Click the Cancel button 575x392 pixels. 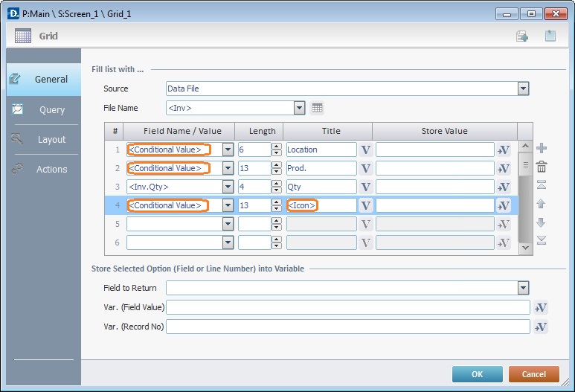[534, 374]
